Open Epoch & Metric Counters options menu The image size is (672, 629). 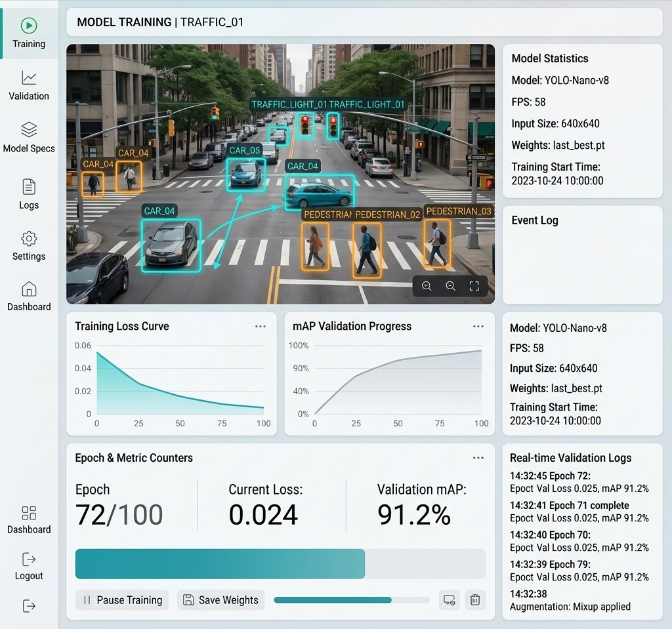478,458
